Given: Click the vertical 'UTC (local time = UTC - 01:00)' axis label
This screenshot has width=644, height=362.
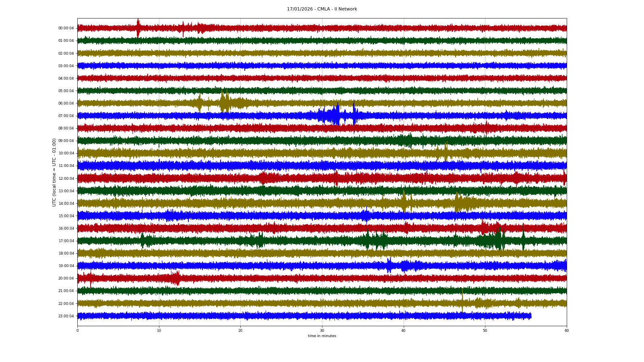Looking at the screenshot, I should click(x=54, y=172).
